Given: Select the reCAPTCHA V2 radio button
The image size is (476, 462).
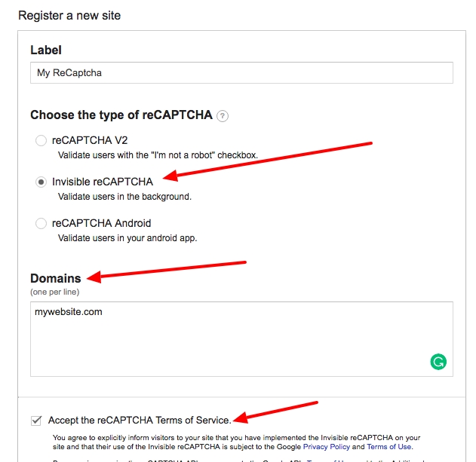Looking at the screenshot, I should [41, 140].
